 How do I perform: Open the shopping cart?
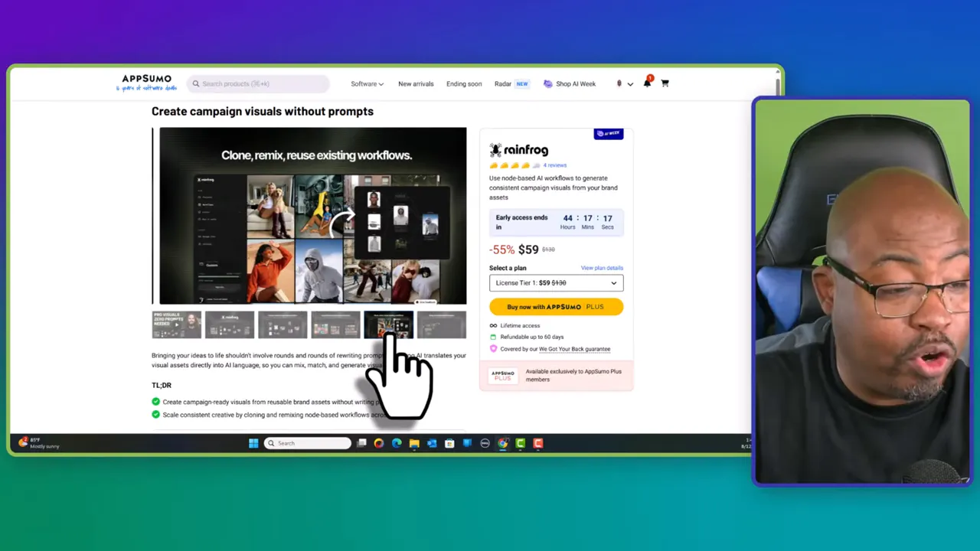665,83
